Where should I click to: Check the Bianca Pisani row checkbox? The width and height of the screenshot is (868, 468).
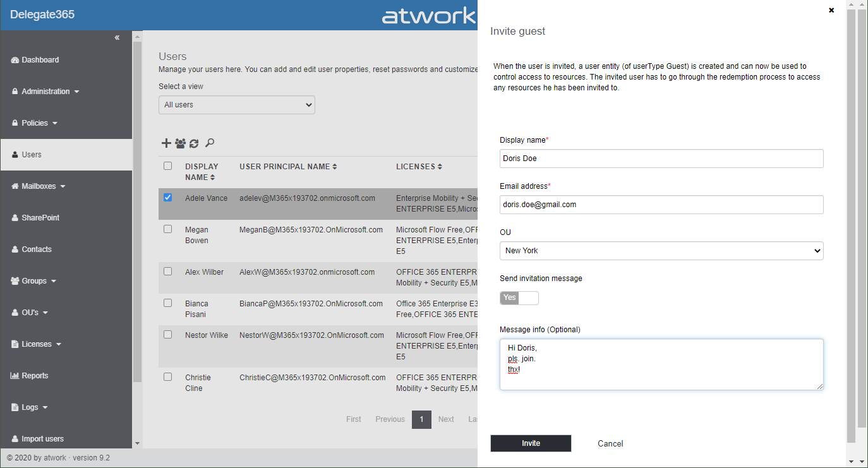167,303
